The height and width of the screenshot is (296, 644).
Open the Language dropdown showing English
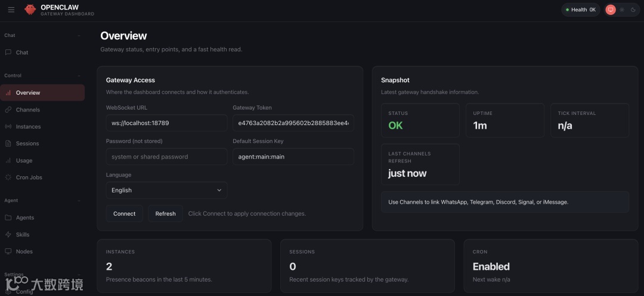166,190
